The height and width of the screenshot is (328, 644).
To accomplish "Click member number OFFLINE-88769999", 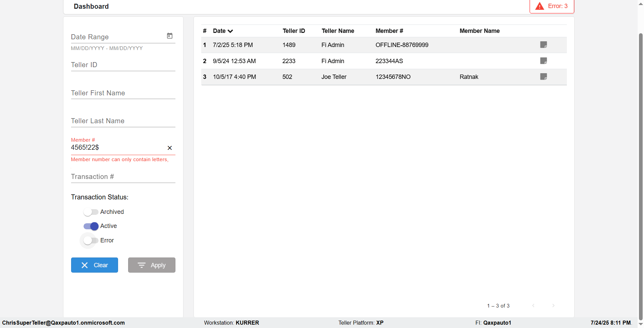I will (402, 45).
